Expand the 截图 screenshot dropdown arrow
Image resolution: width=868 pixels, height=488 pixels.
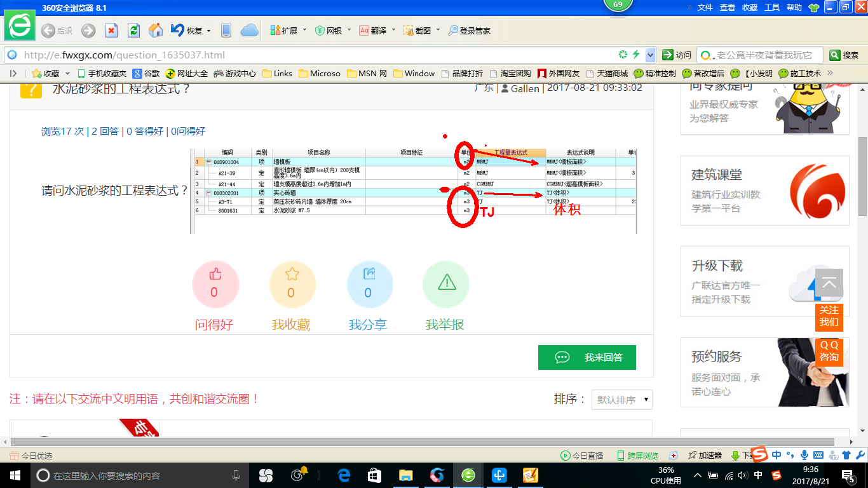[x=438, y=30]
